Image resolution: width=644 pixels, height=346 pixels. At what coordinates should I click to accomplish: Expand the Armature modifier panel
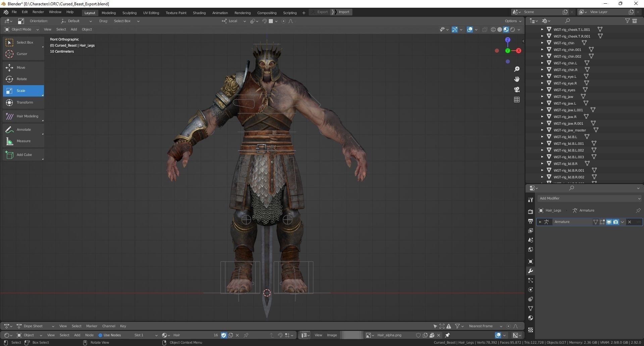pos(540,222)
